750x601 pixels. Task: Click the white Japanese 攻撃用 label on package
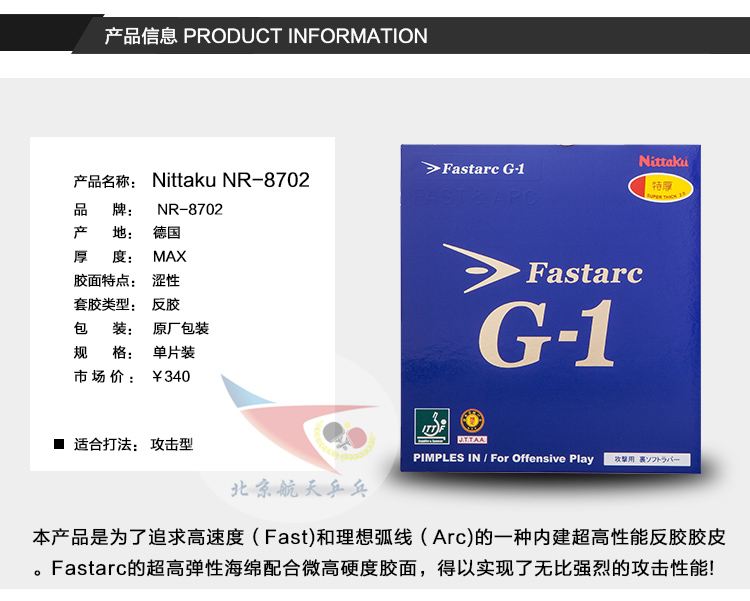(647, 459)
